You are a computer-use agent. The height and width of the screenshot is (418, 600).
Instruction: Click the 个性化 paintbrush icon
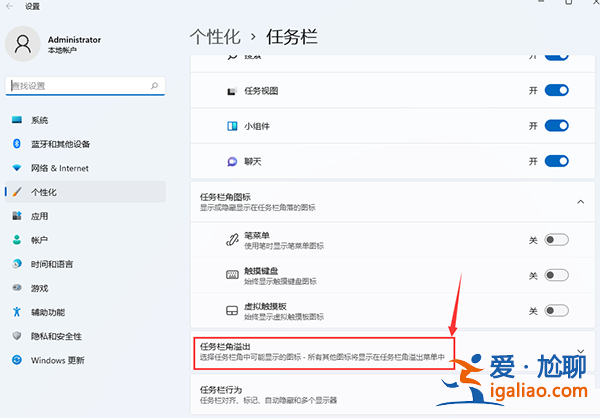[17, 192]
